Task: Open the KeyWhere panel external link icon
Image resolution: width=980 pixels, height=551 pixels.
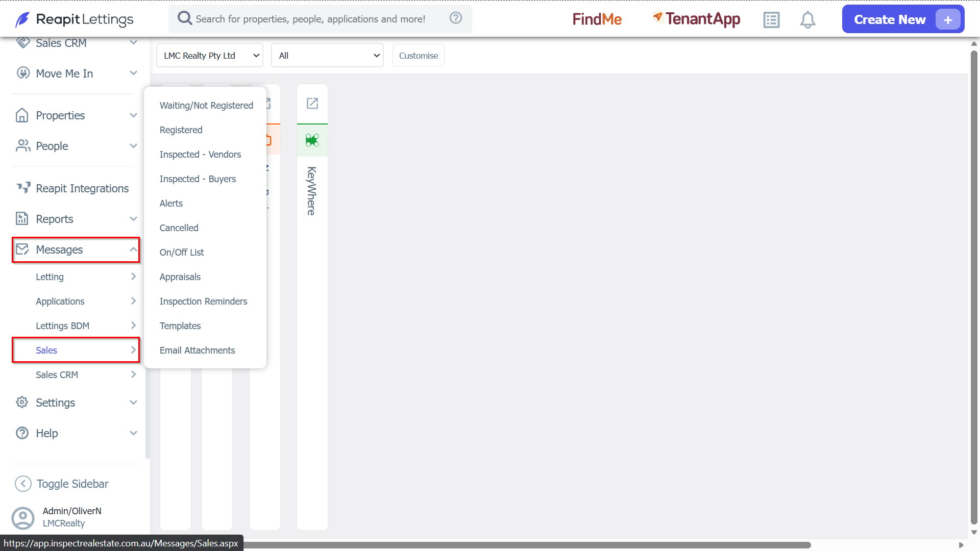Action: point(312,104)
